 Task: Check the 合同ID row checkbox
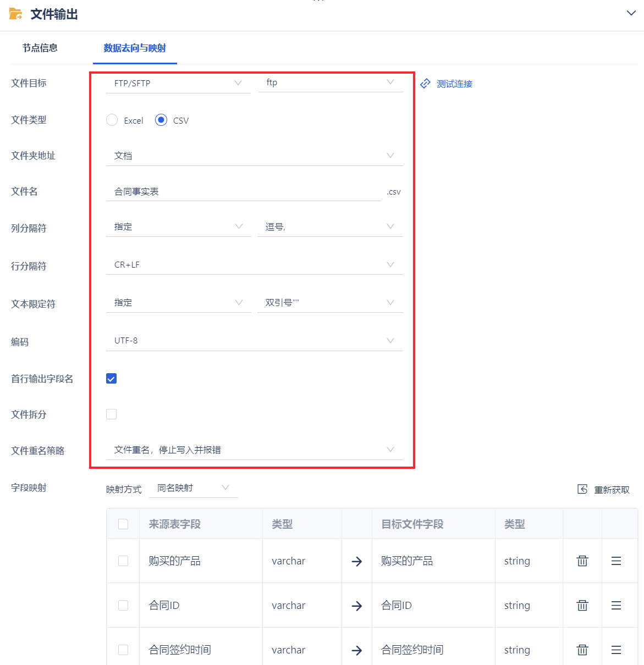pos(123,605)
